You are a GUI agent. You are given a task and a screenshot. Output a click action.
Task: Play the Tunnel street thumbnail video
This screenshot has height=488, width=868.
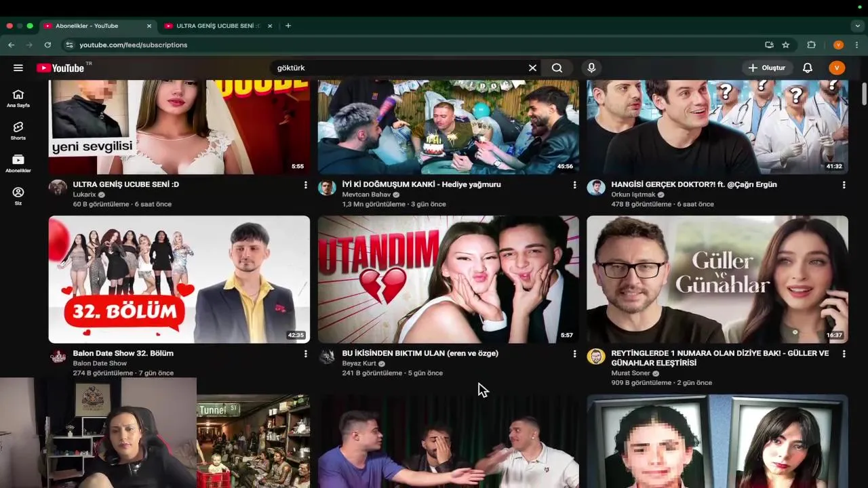(x=254, y=441)
